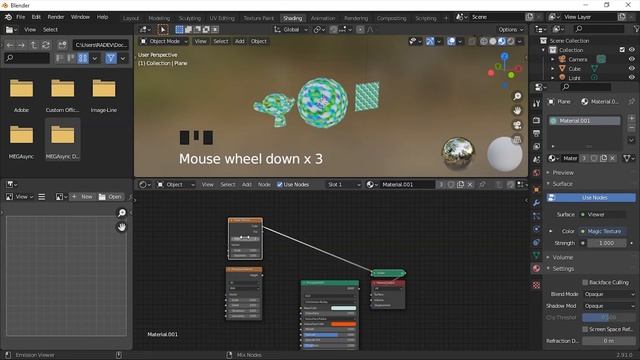The image size is (640, 360).
Task: Zoom icon in the image editor
Action: tap(122, 213)
